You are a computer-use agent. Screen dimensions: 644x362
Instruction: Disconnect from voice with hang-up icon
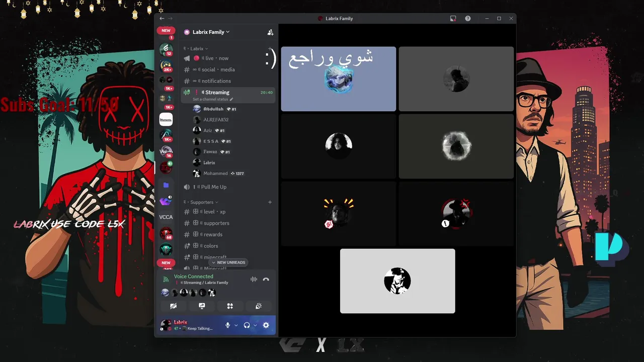[266, 279]
